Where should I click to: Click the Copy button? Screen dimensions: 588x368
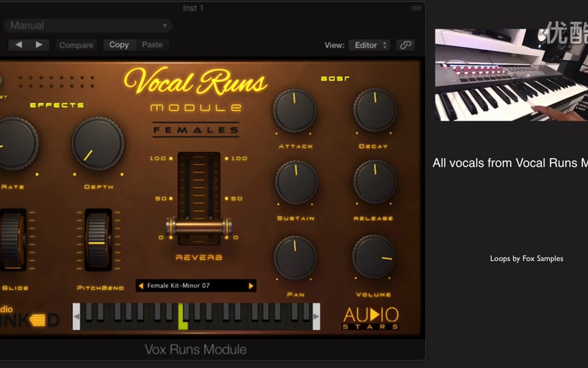tap(119, 45)
